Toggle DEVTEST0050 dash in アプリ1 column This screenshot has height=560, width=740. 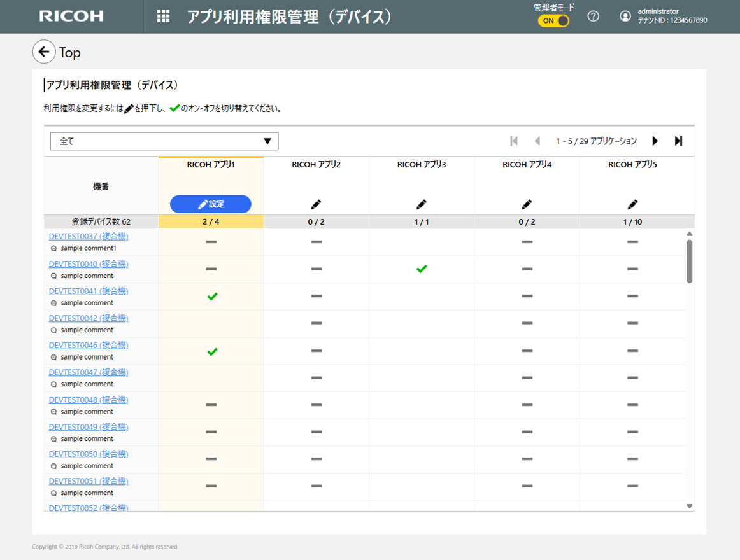pyautogui.click(x=211, y=459)
